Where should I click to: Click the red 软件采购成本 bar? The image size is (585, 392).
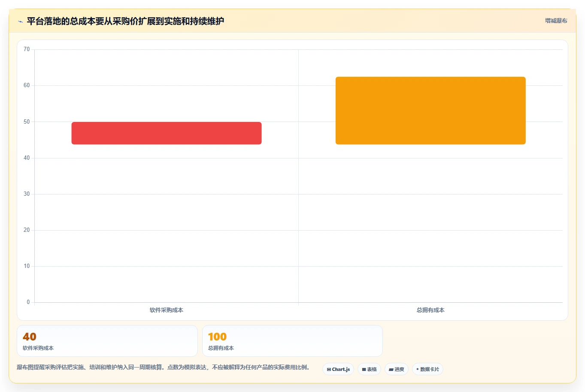[x=167, y=133]
